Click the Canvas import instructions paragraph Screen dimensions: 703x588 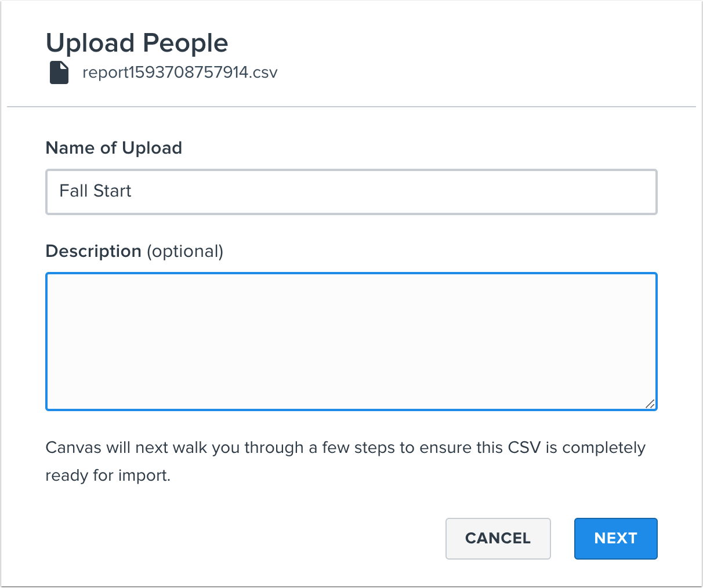point(345,461)
